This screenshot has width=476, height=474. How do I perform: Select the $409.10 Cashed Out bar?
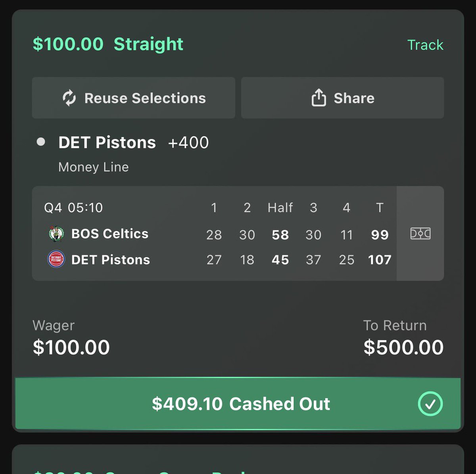pyautogui.click(x=238, y=404)
